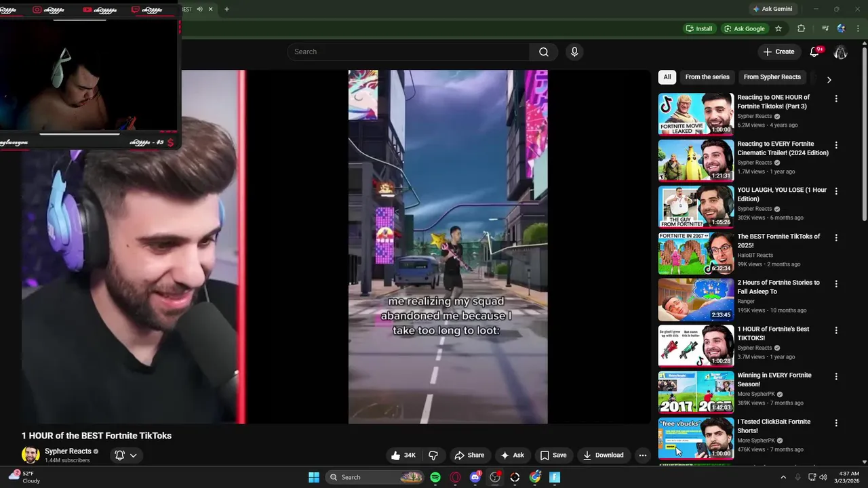Screen dimensions: 868x488
Task: Open Chrome profile avatar in toolbar
Action: pos(842,28)
